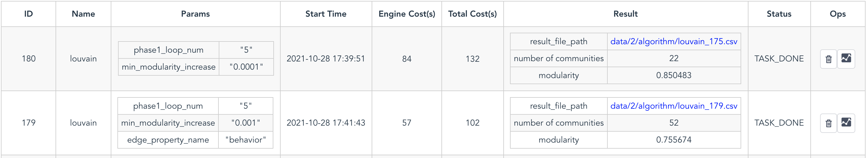Open the louvain_179.csv result file link

pos(674,106)
